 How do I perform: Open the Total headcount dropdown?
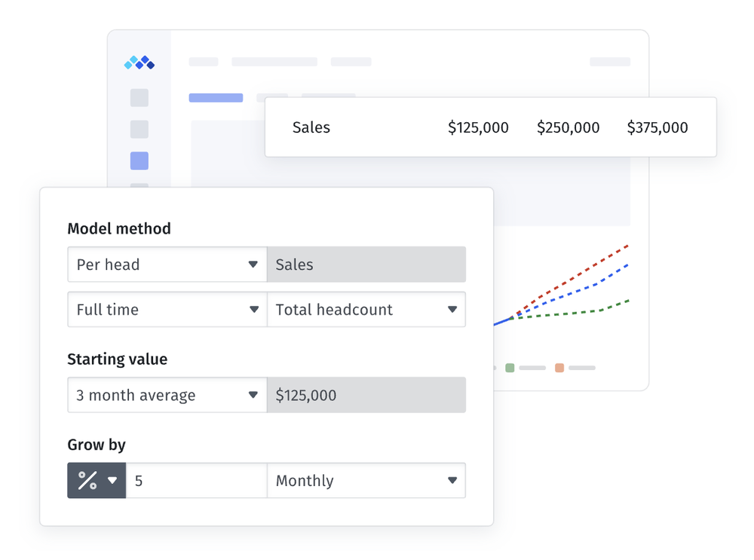[366, 310]
